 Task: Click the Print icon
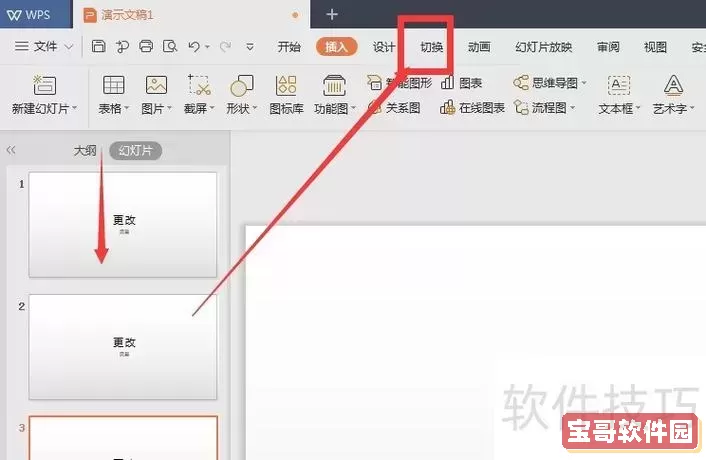click(146, 46)
